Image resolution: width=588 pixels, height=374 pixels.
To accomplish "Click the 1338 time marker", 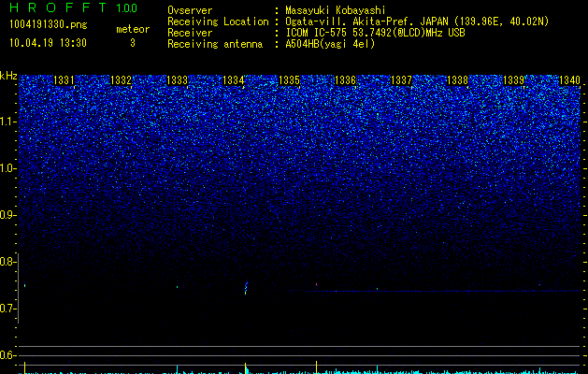I will [x=457, y=80].
